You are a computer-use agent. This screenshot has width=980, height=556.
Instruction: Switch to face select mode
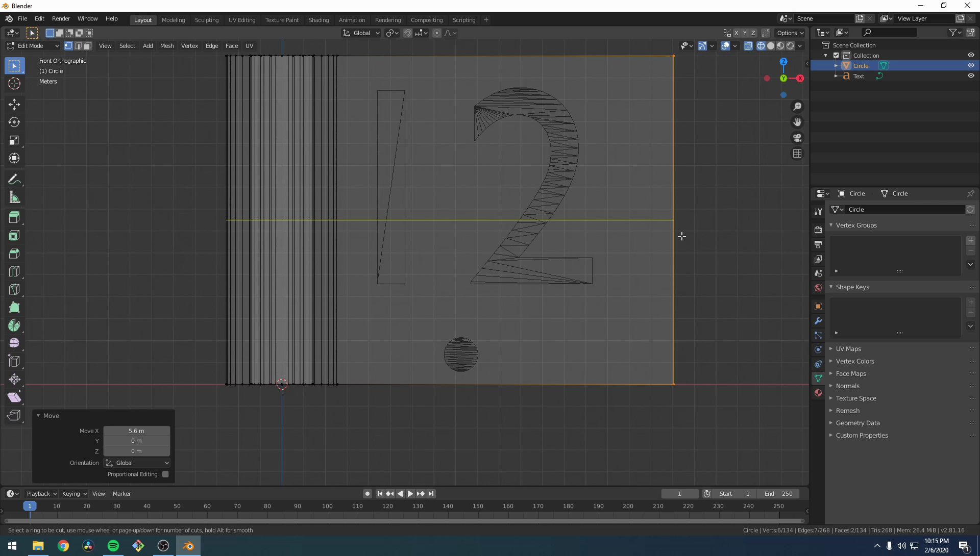[87, 46]
